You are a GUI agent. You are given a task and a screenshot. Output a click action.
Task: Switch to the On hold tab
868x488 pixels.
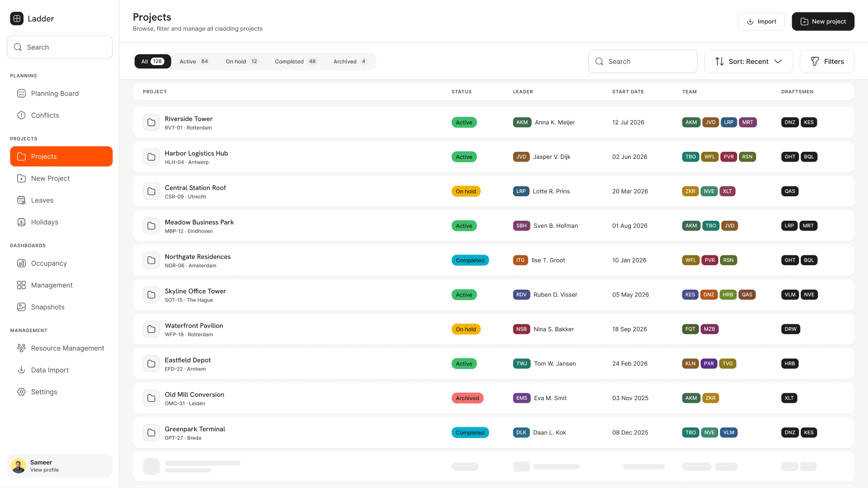click(242, 61)
